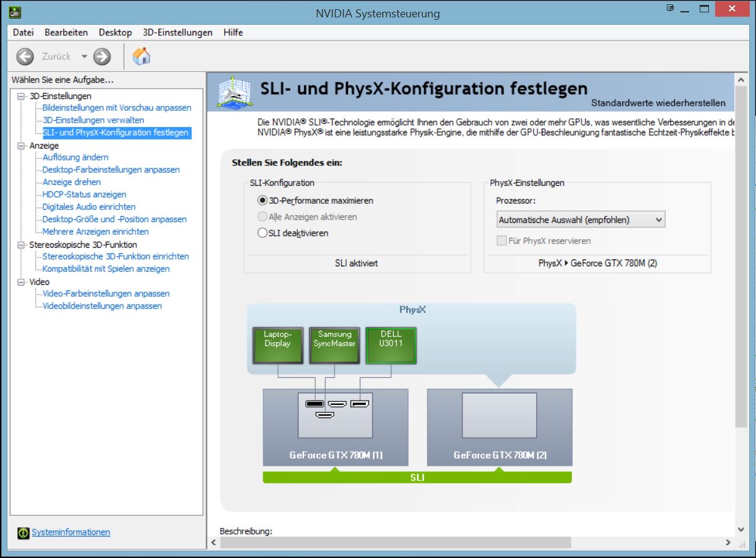Click Standardwerte wiederherstellen link

[x=658, y=103]
